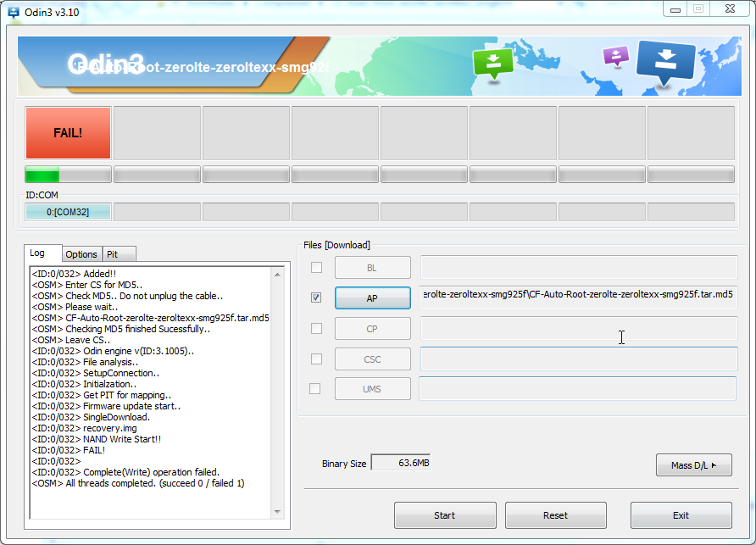Click the CP file path field

tap(579, 329)
